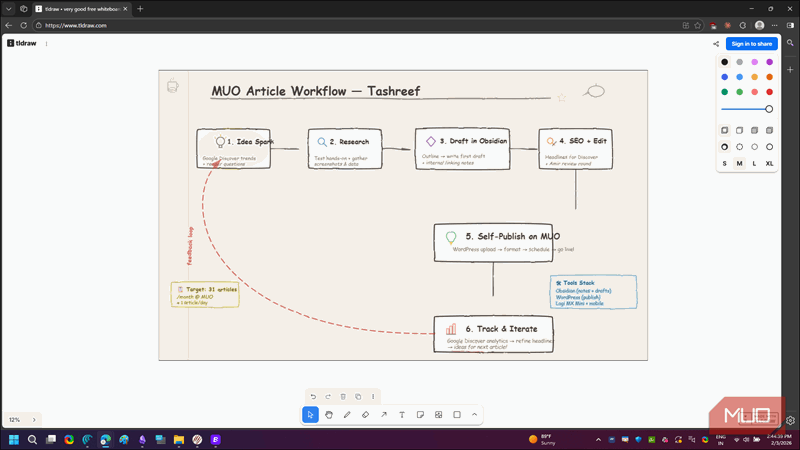Choose the S size option

(725, 163)
